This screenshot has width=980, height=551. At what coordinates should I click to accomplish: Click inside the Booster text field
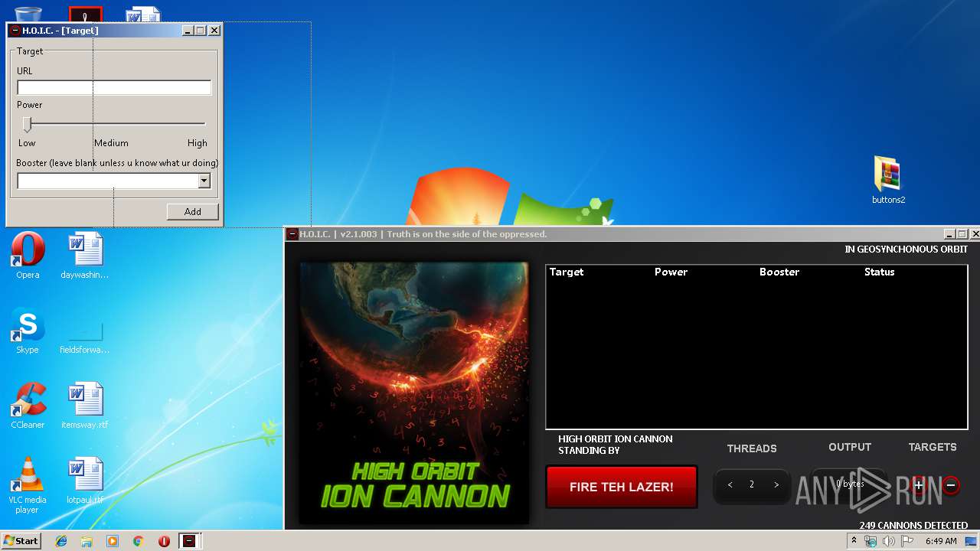click(x=107, y=181)
